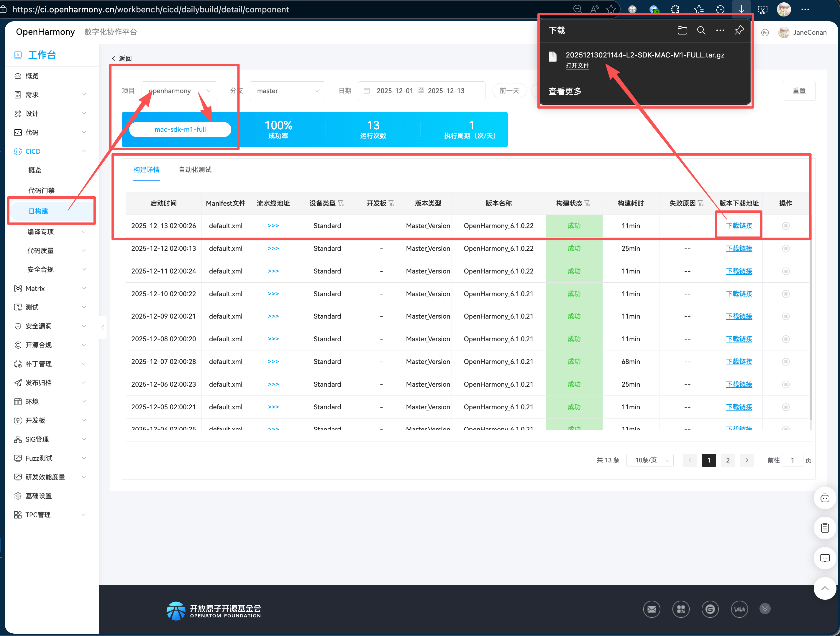Click the operation circle for 2025-12-10 build
The height and width of the screenshot is (636, 840).
tap(786, 294)
